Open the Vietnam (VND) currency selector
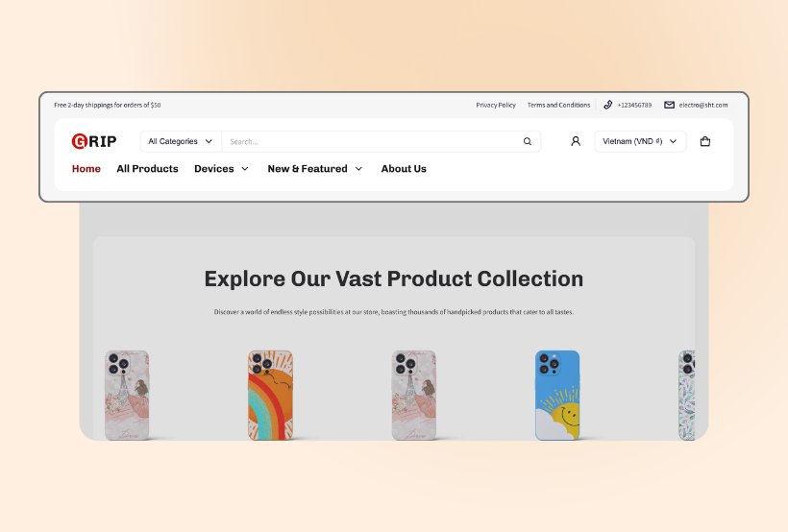 (x=640, y=141)
